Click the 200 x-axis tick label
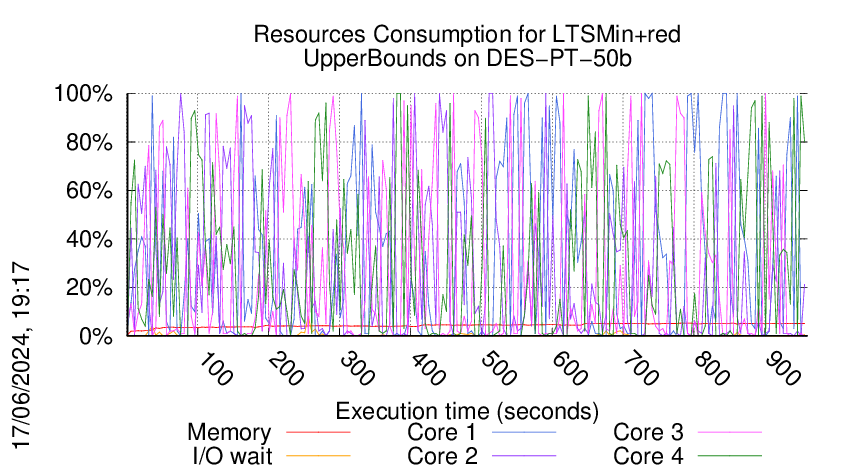The image size is (850, 475). click(x=286, y=369)
